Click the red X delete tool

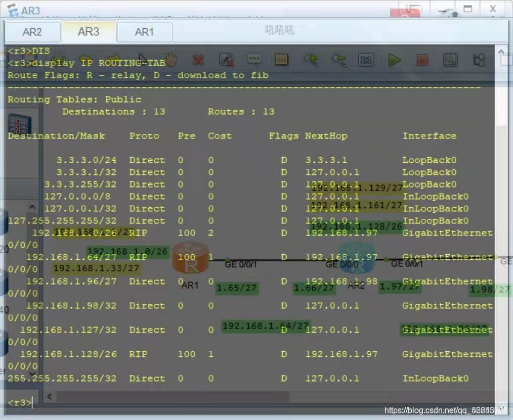point(198,60)
